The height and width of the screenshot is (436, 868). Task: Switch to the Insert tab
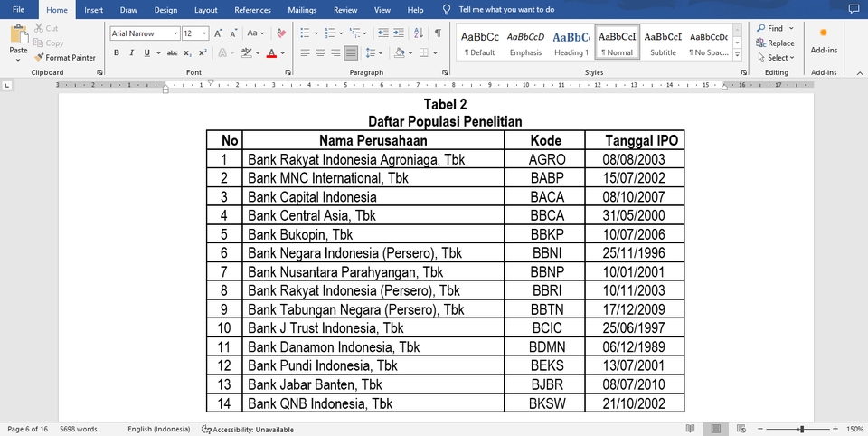93,10
